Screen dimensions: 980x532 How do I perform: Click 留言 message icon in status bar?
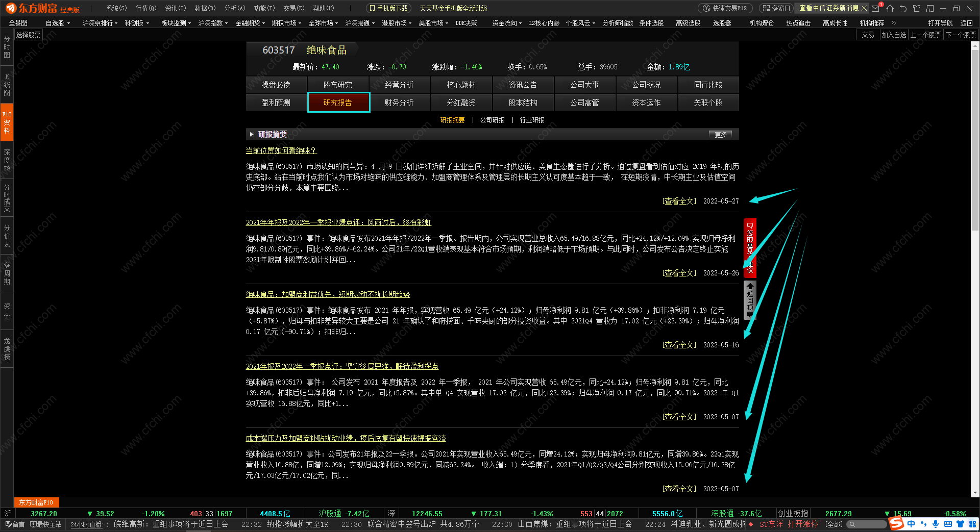15,524
